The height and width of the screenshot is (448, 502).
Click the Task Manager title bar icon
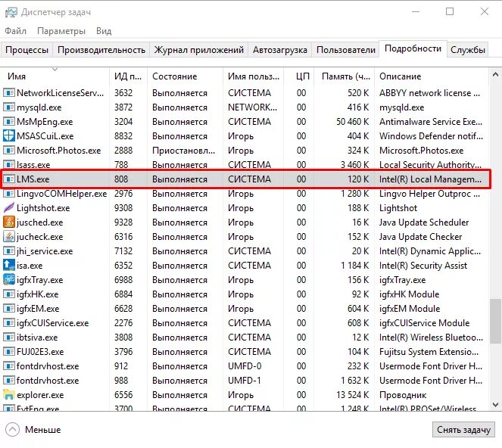[11, 12]
